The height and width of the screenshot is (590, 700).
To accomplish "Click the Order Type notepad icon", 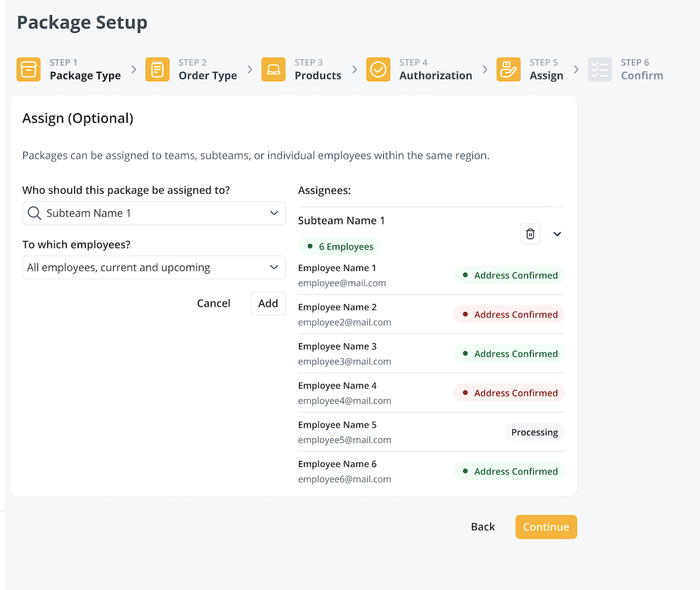I will point(157,69).
